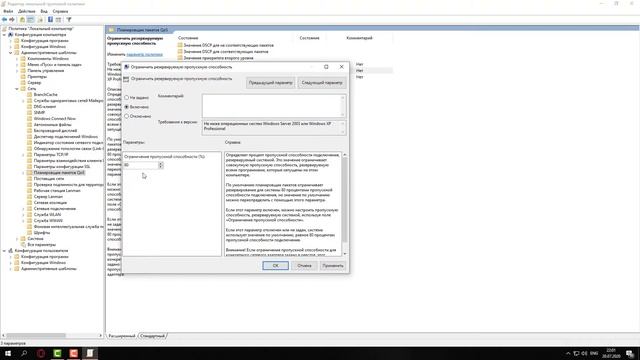Open the taskbar Search magnifier
This screenshot has width=640, height=360.
[24, 353]
